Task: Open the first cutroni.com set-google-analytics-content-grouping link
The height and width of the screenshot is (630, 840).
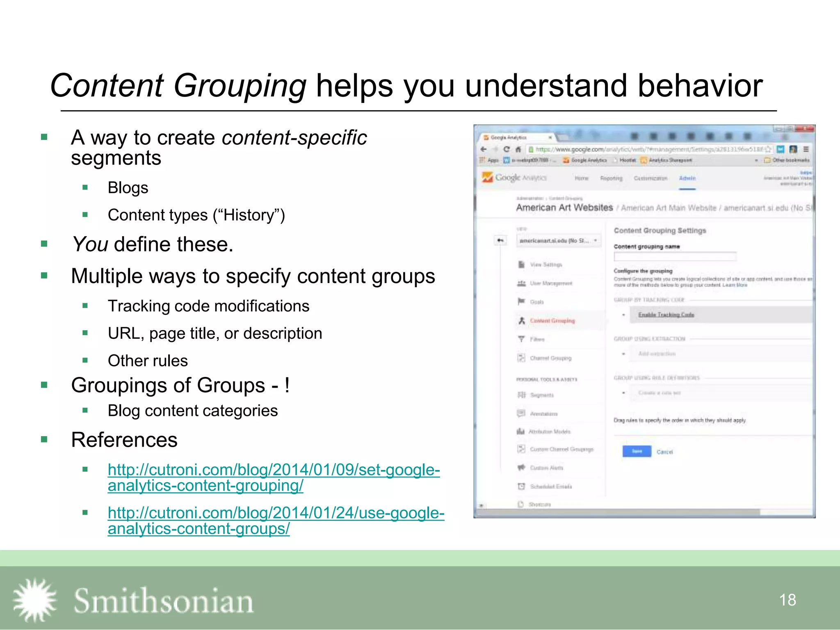Action: click(x=274, y=477)
